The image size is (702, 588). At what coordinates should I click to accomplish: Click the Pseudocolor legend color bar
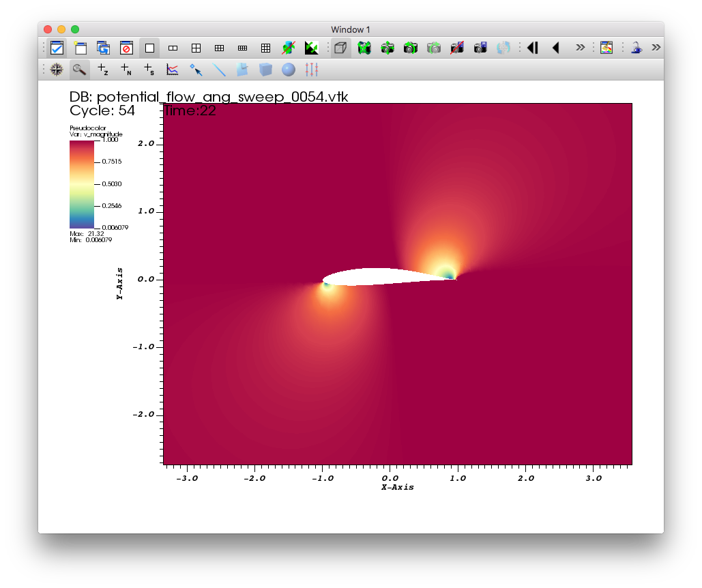click(x=82, y=184)
